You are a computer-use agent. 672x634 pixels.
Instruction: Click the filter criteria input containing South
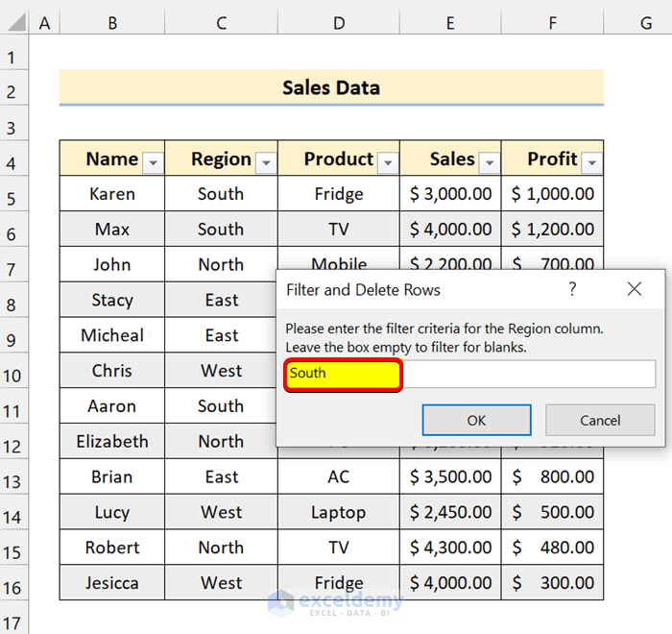[469, 374]
